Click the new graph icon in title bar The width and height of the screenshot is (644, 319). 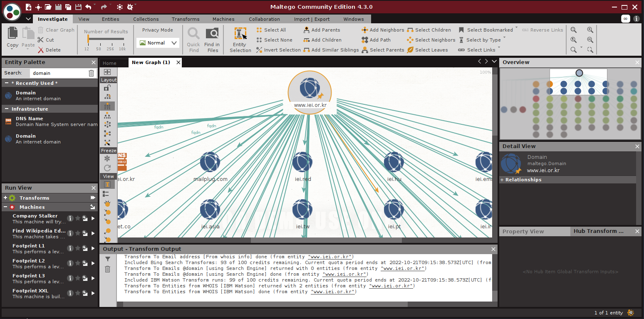click(x=28, y=7)
